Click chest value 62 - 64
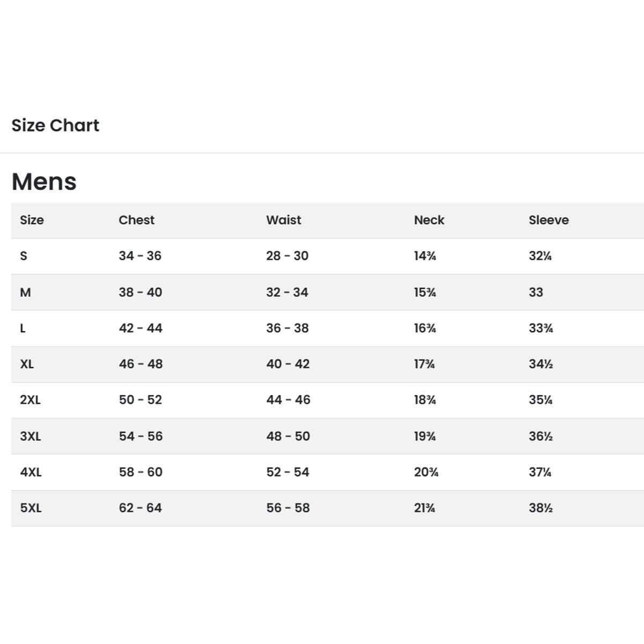The image size is (644, 644). point(140,508)
